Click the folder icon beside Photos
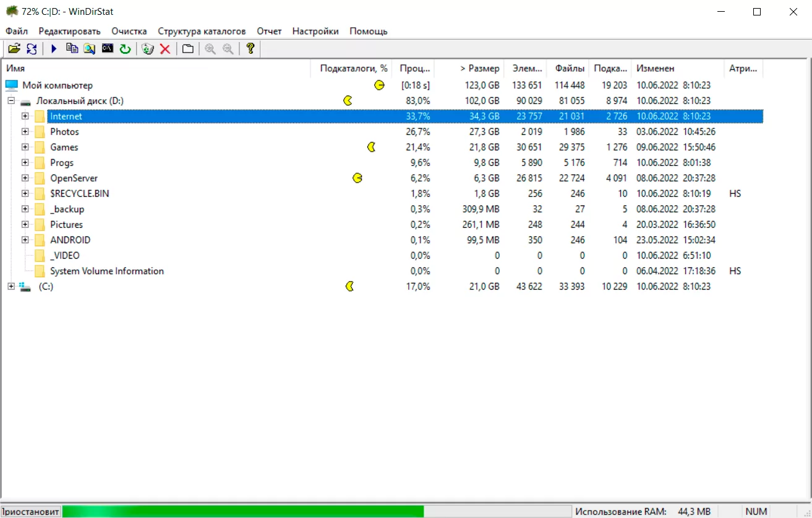 [40, 132]
